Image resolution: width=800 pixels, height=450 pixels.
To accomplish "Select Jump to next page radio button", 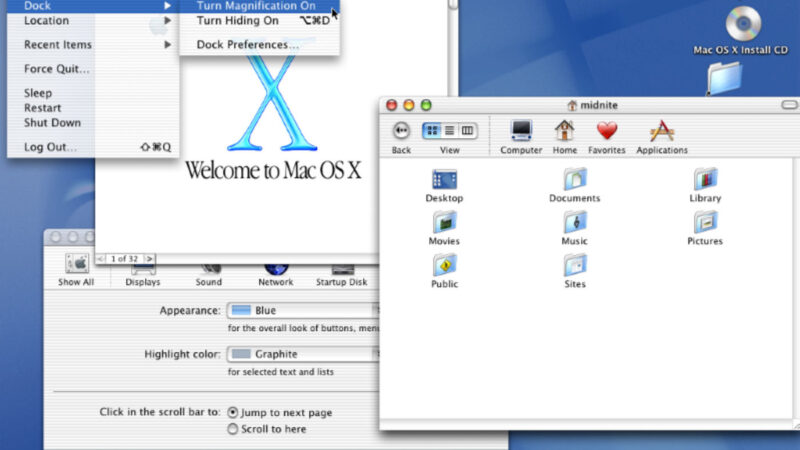I will 233,412.
